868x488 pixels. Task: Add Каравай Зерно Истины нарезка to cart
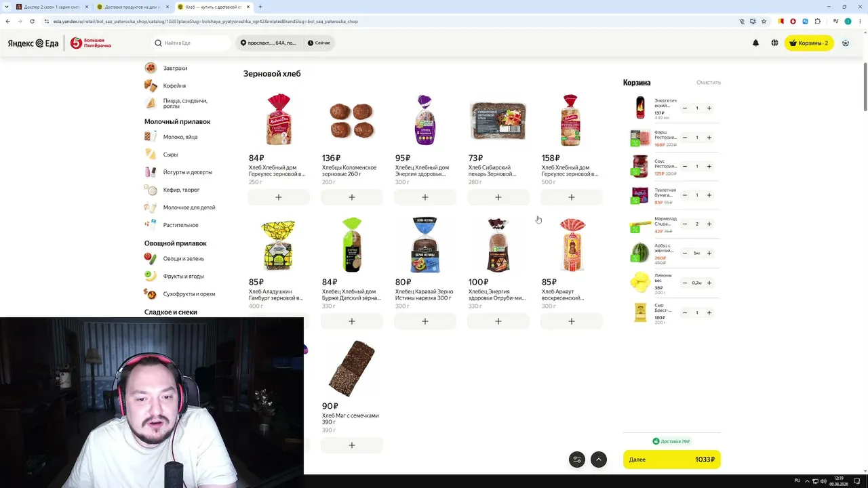pyautogui.click(x=425, y=321)
